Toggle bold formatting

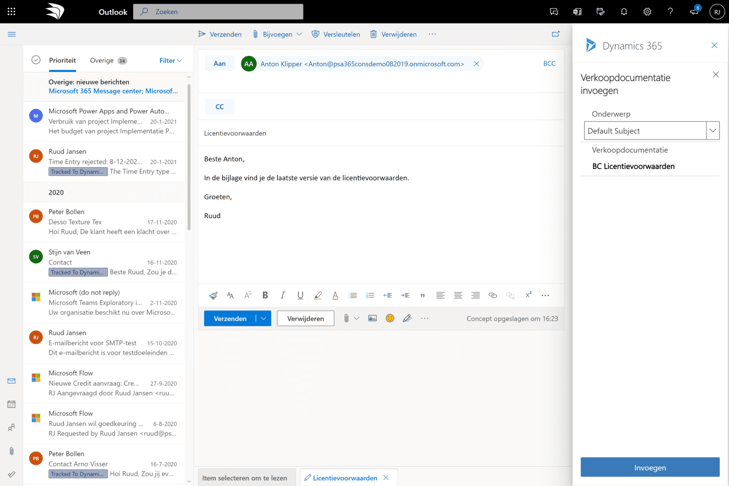point(265,295)
